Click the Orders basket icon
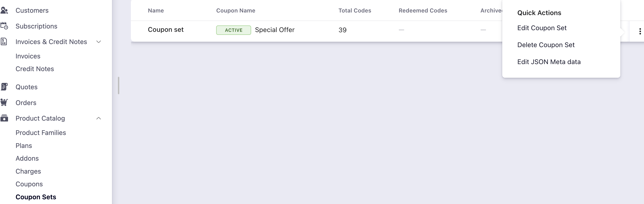Screen dimensions: 644x204 point(4,102)
